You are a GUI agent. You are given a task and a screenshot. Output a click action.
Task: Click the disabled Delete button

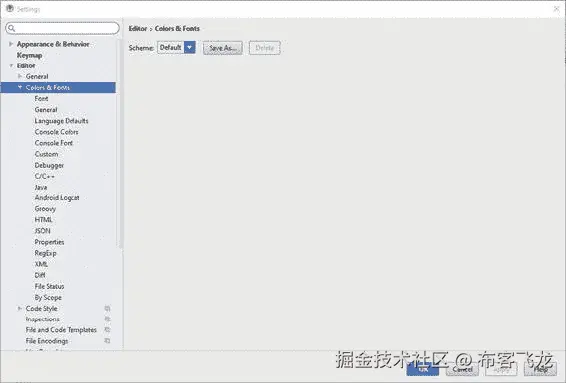tap(265, 48)
